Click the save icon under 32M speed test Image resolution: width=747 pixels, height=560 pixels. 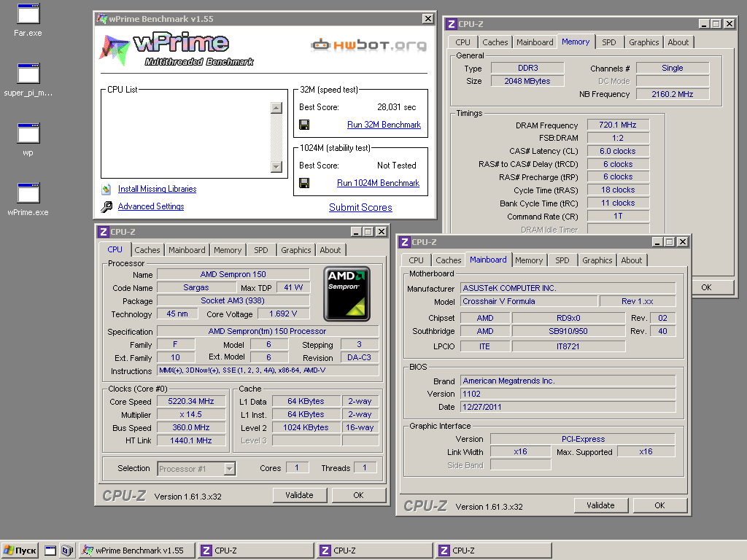click(304, 125)
